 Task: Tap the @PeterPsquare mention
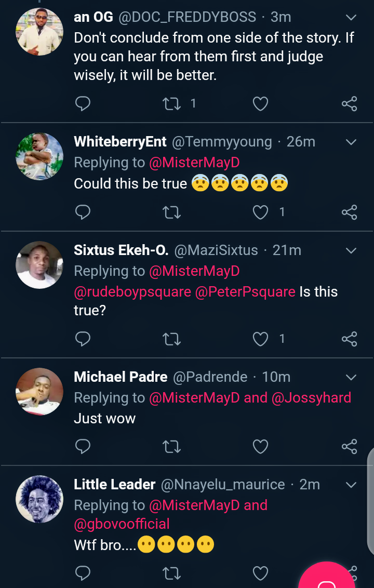(245, 292)
